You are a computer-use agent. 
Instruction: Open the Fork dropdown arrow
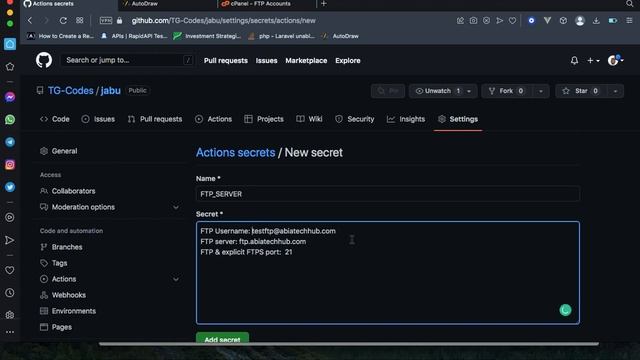pyautogui.click(x=541, y=91)
